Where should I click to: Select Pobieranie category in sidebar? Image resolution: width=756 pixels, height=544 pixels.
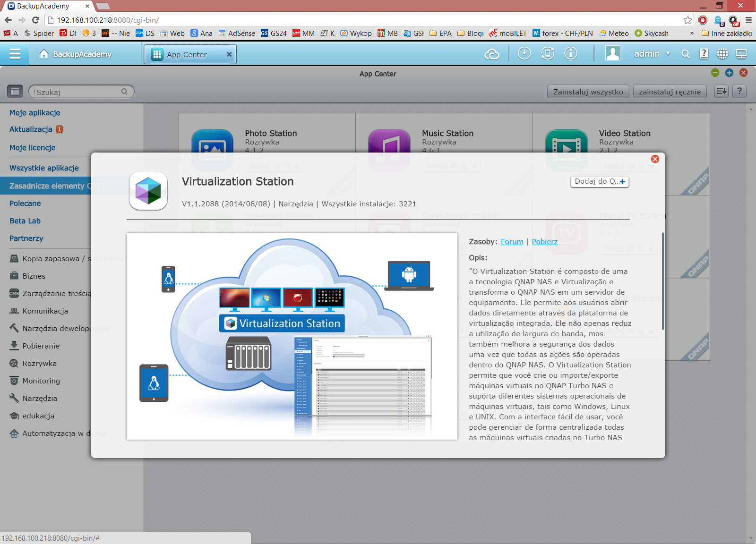click(x=34, y=346)
